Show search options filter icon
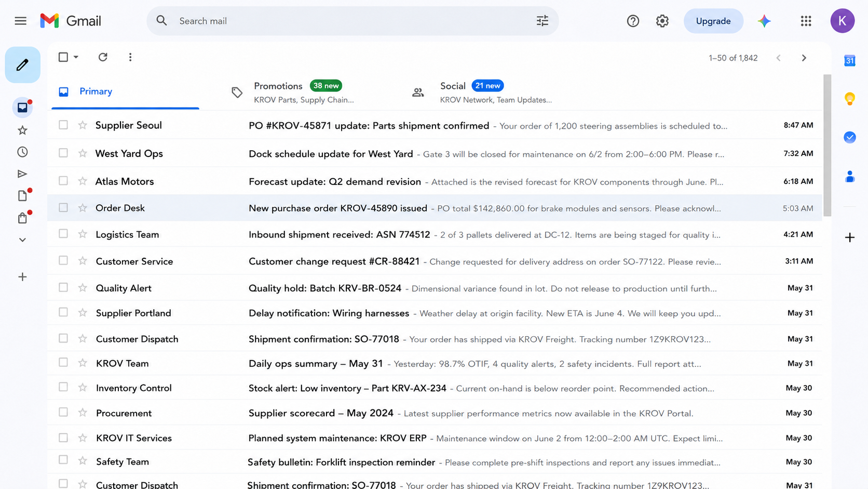 [x=542, y=21]
